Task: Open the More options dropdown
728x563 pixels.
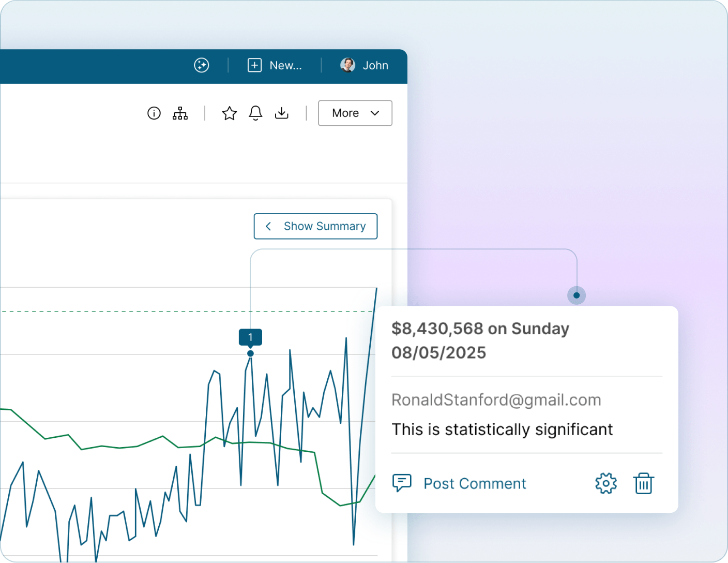Action: 355,113
